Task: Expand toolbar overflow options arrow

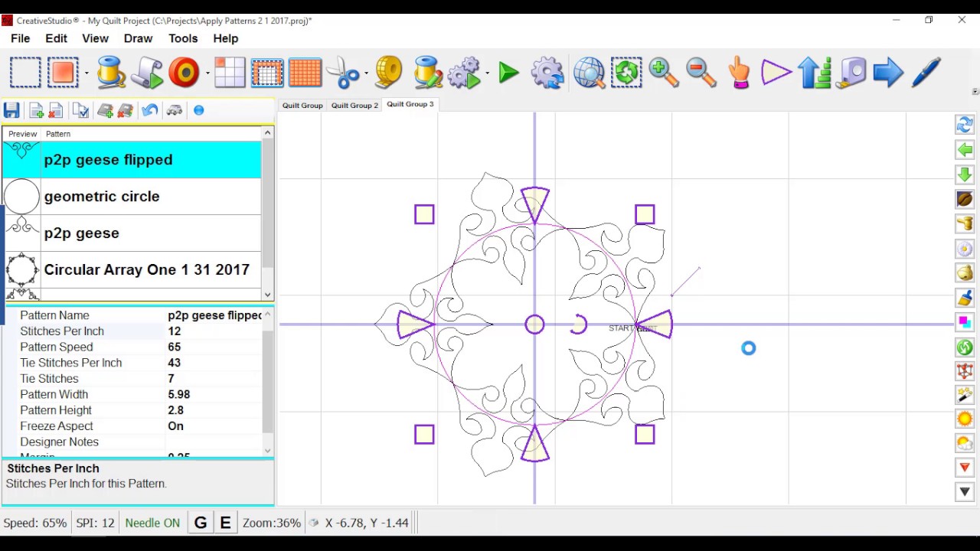Action: pos(975,92)
